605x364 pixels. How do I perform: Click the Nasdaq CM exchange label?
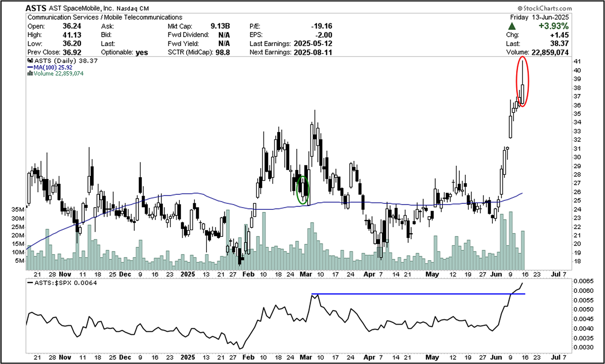pyautogui.click(x=132, y=9)
